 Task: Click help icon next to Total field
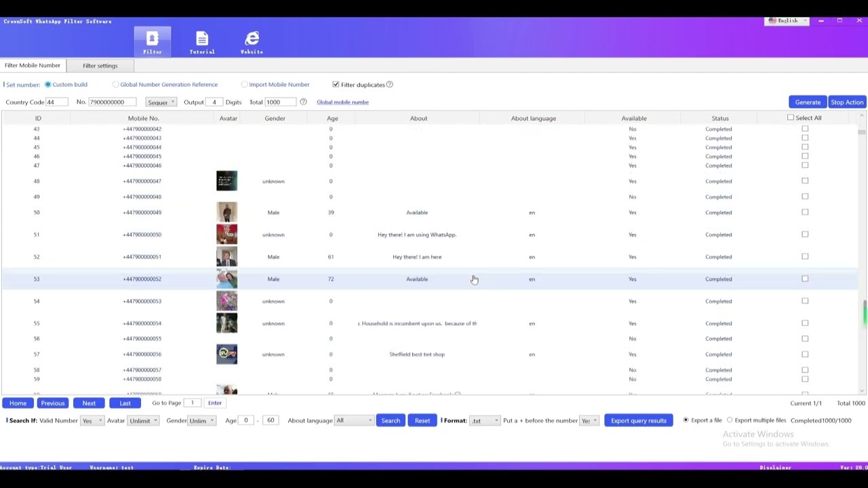(303, 102)
